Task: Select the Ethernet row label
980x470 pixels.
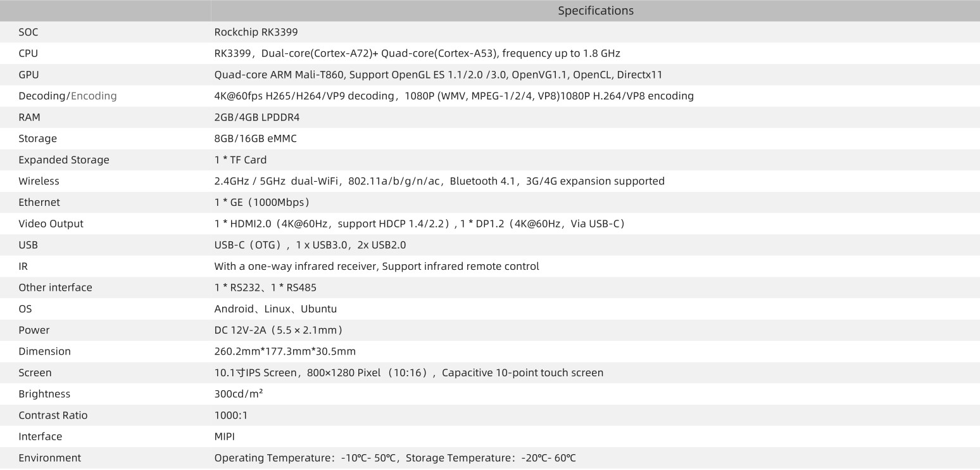Action: pos(39,202)
